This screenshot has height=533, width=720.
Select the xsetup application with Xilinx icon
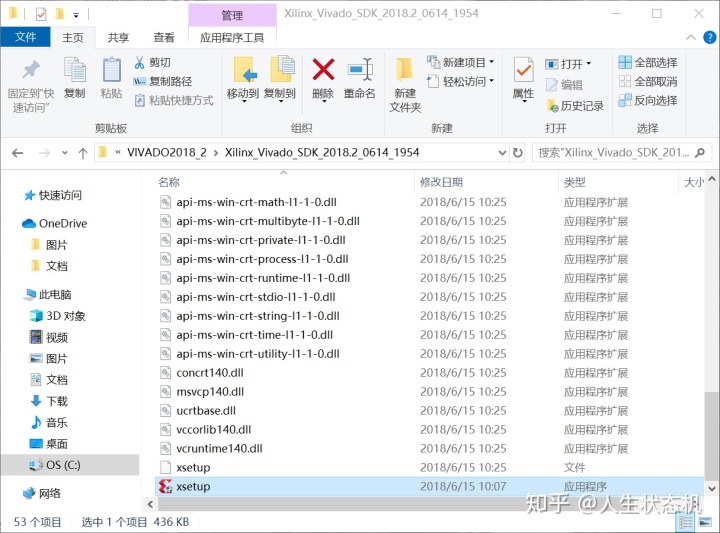pos(429,486)
